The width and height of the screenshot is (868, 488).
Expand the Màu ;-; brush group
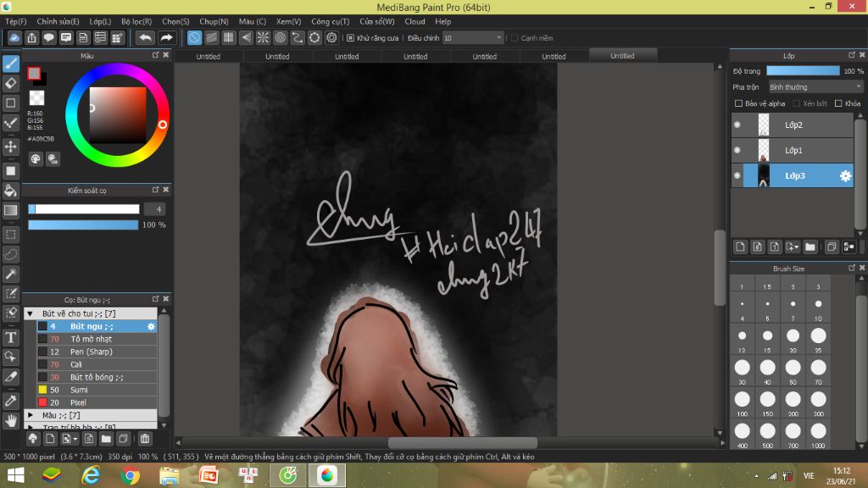pos(31,415)
